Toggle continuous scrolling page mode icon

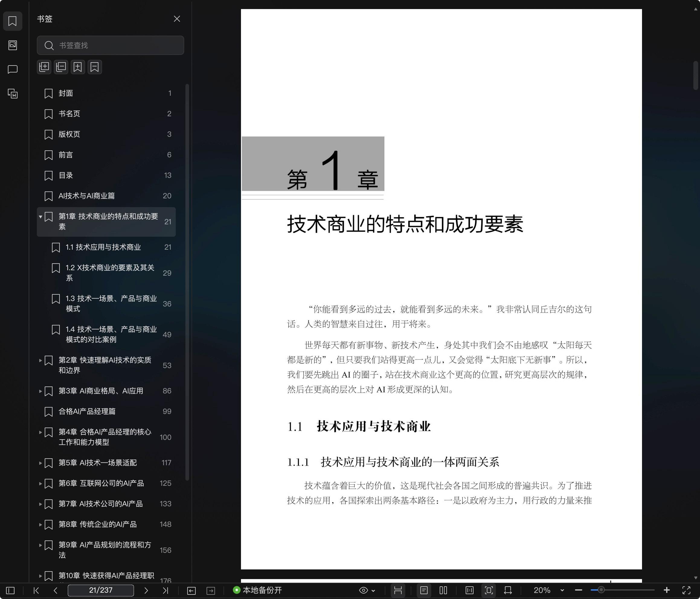pyautogui.click(x=398, y=591)
